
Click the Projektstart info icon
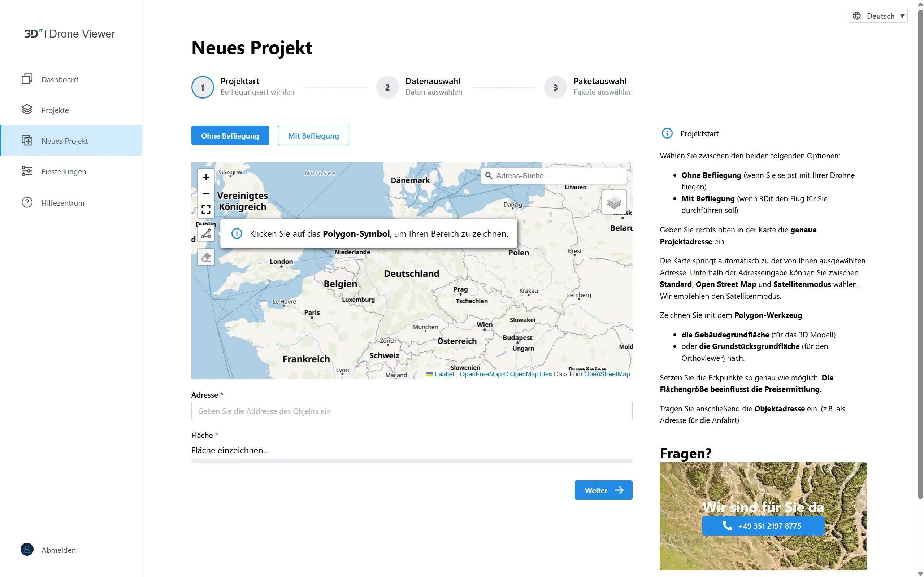click(x=667, y=134)
